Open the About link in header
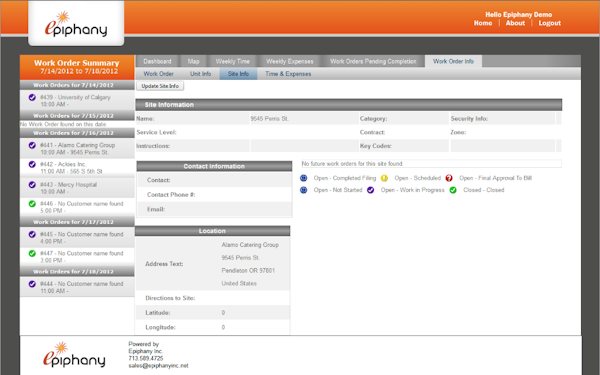Viewport: 600px width, 375px height. tap(515, 23)
